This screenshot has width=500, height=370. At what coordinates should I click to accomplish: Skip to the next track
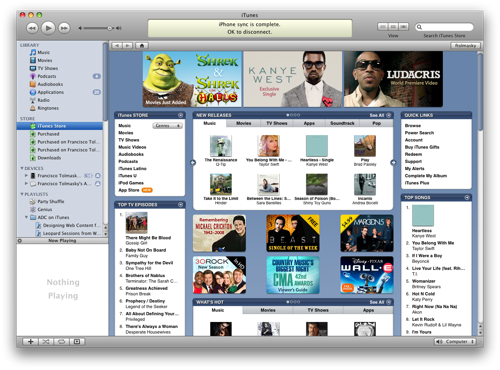[64, 28]
